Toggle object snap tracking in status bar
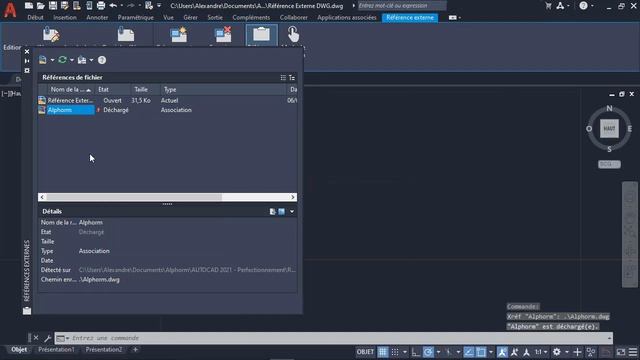640x360 pixels. [469, 352]
